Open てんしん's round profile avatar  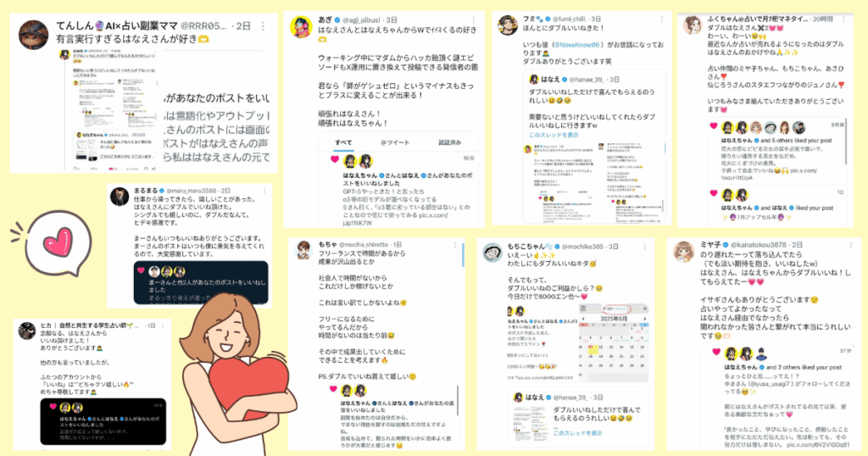point(33,35)
